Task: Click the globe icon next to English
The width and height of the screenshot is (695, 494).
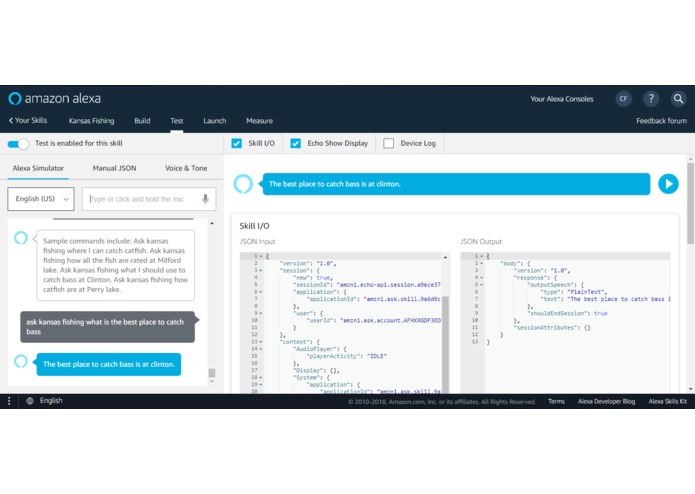Action: pos(30,401)
